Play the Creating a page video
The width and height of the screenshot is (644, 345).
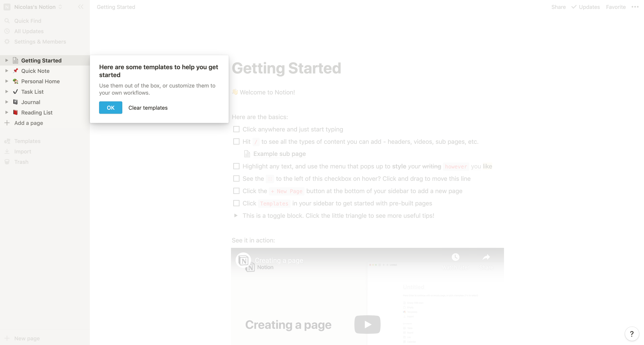[367, 325]
